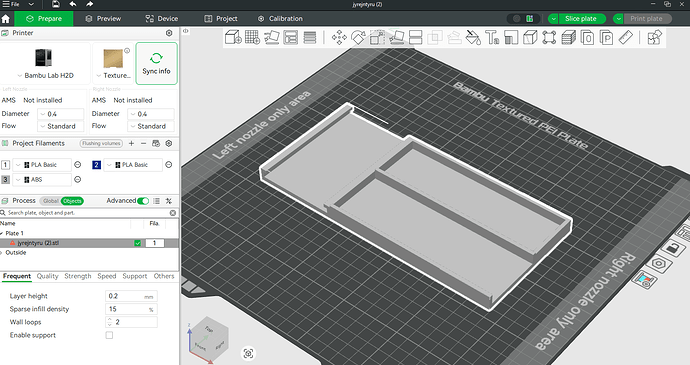Open printer settings gear icon
The height and width of the screenshot is (365, 690).
pos(169,33)
